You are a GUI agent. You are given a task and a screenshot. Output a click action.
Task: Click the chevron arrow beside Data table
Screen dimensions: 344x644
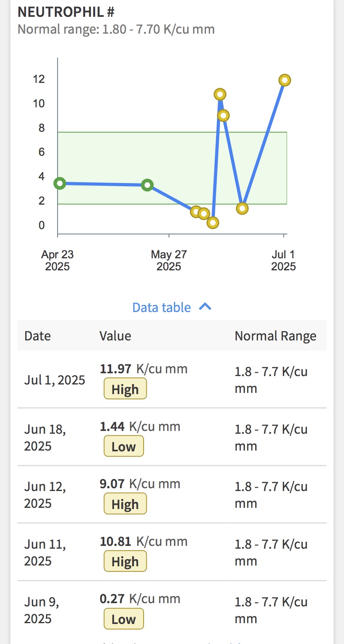[205, 307]
